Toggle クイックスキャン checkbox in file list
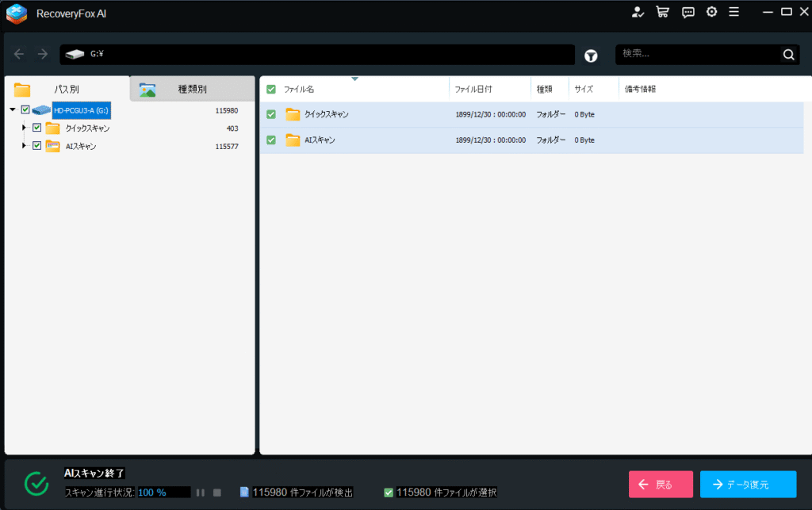Viewport: 812px width, 510px height. click(x=271, y=114)
